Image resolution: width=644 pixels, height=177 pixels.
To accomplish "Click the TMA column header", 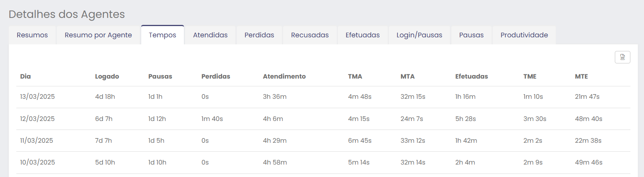I will pos(355,76).
